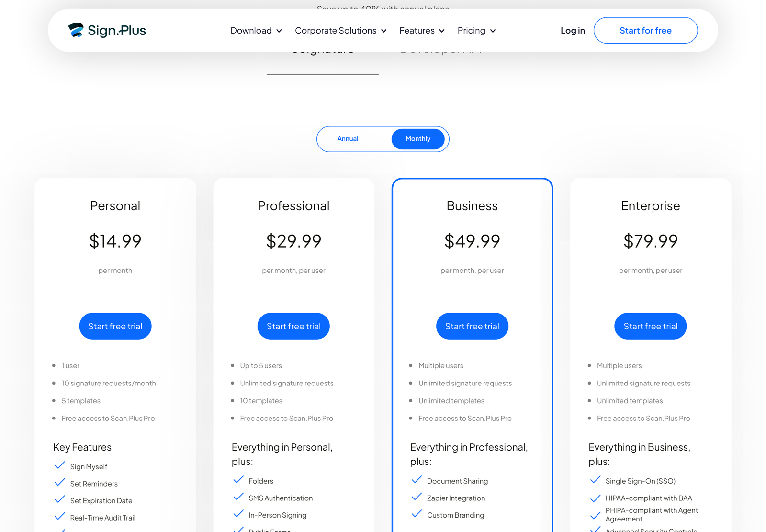Click checkmark icon beside Real-Time Audit Trail
The width and height of the screenshot is (766, 532).
[x=60, y=517]
